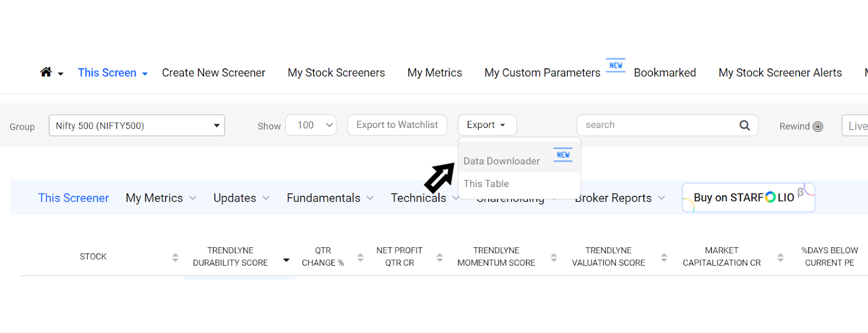
Task: Click the search magnifier icon
Action: tap(745, 125)
